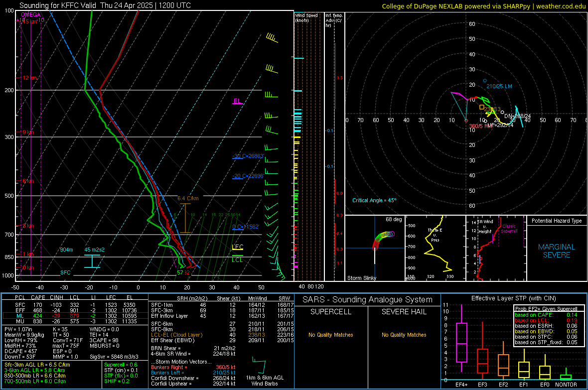This screenshot has width=588, height=390.
Task: Click the 'K = 35' index value
Action: coord(60,329)
